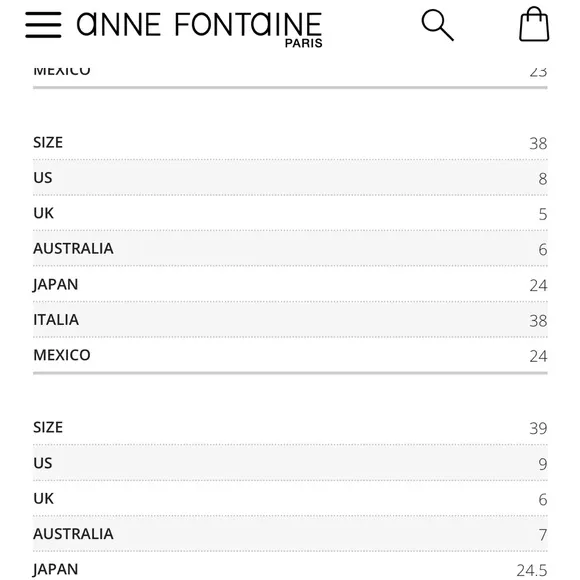This screenshot has width=580, height=580.
Task: Open the search magnifier icon
Action: pos(438,25)
